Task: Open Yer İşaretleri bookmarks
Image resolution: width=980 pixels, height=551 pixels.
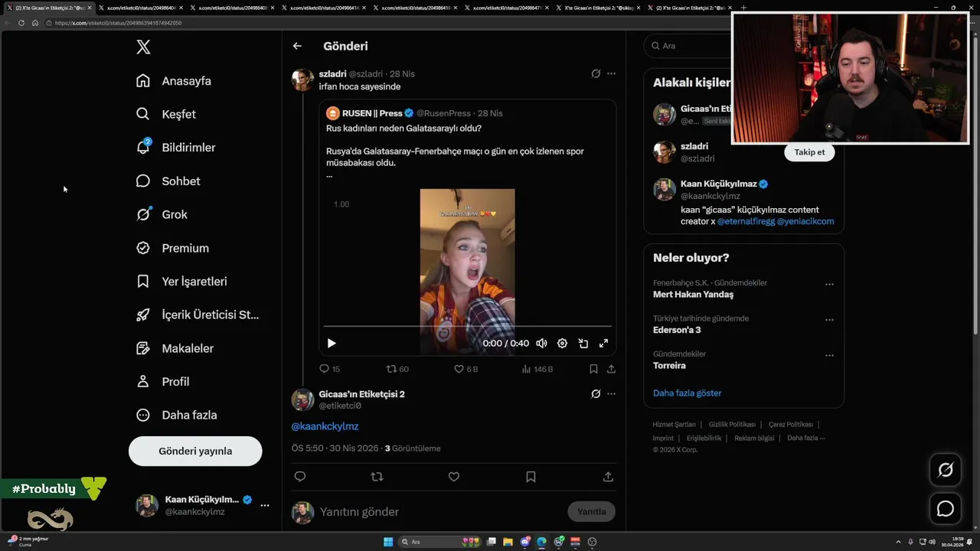Action: [181, 282]
